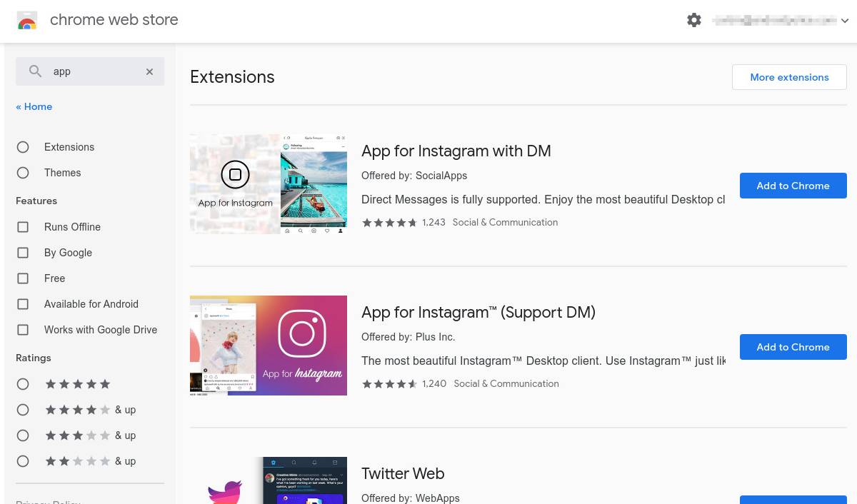The width and height of the screenshot is (857, 504).
Task: Select 4 stars & up rating filter
Action: tap(23, 410)
